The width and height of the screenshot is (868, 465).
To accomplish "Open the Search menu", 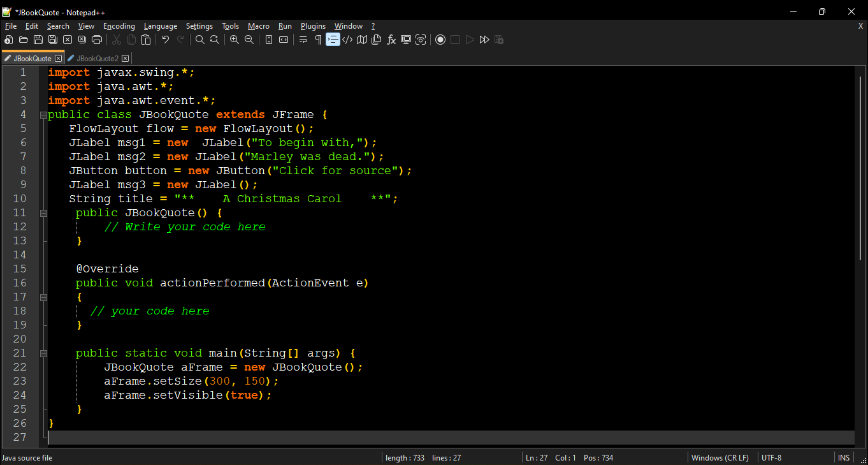I will 58,26.
